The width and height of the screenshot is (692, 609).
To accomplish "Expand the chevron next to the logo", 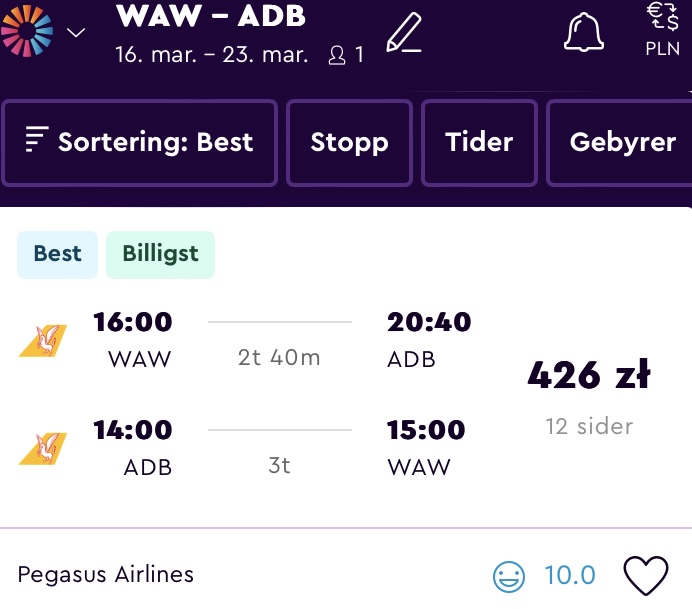I will click(x=76, y=33).
